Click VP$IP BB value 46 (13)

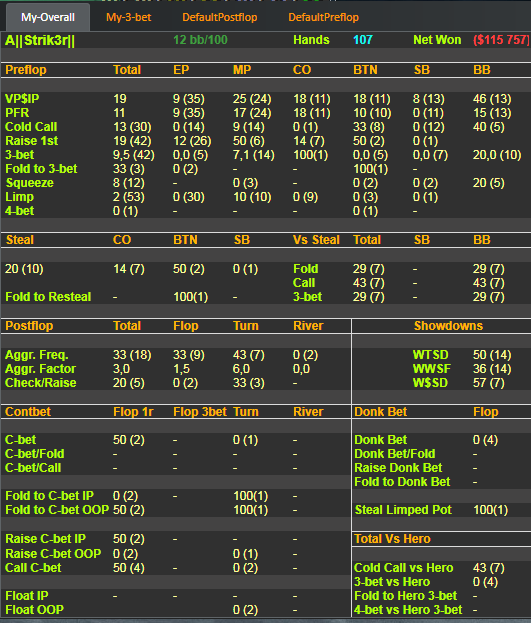(x=492, y=99)
